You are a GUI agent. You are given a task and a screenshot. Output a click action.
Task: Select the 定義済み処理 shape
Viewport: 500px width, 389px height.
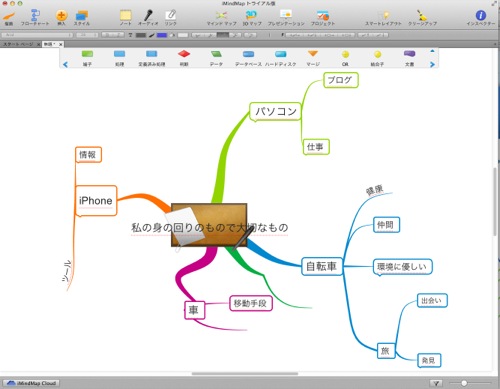pyautogui.click(x=152, y=54)
